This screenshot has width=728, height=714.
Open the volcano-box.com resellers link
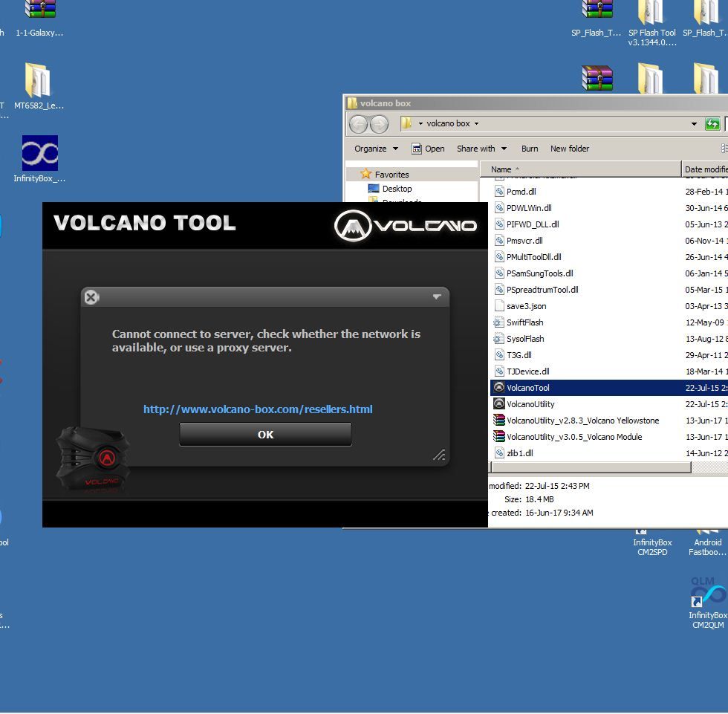(x=258, y=409)
